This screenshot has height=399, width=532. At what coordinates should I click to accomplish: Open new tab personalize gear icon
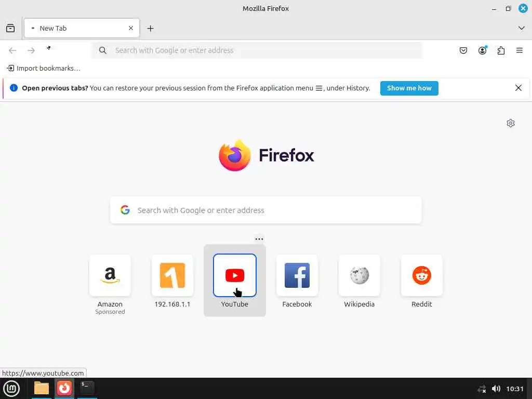(510, 123)
